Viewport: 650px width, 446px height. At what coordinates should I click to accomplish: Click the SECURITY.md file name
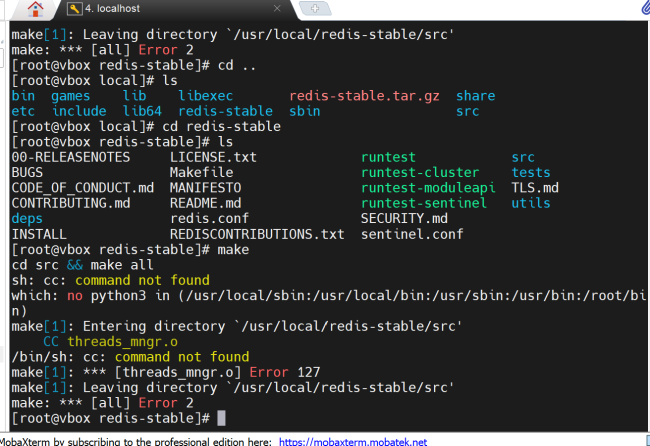[x=404, y=218]
